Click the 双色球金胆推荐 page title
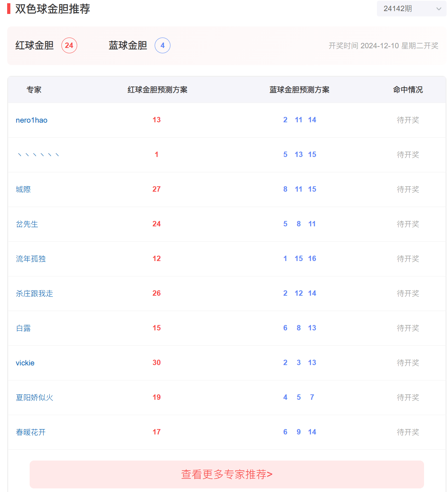Viewport: 448px width, 492px height. click(x=53, y=9)
